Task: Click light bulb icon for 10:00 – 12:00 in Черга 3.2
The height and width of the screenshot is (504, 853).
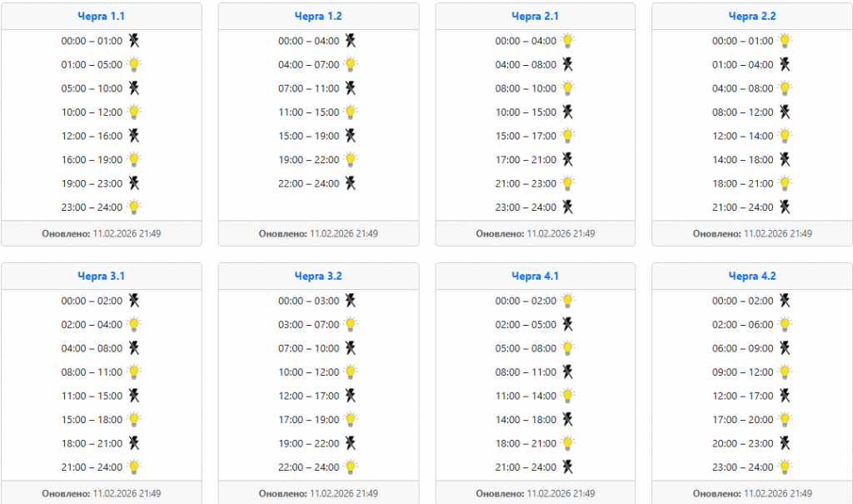Action: coord(351,372)
